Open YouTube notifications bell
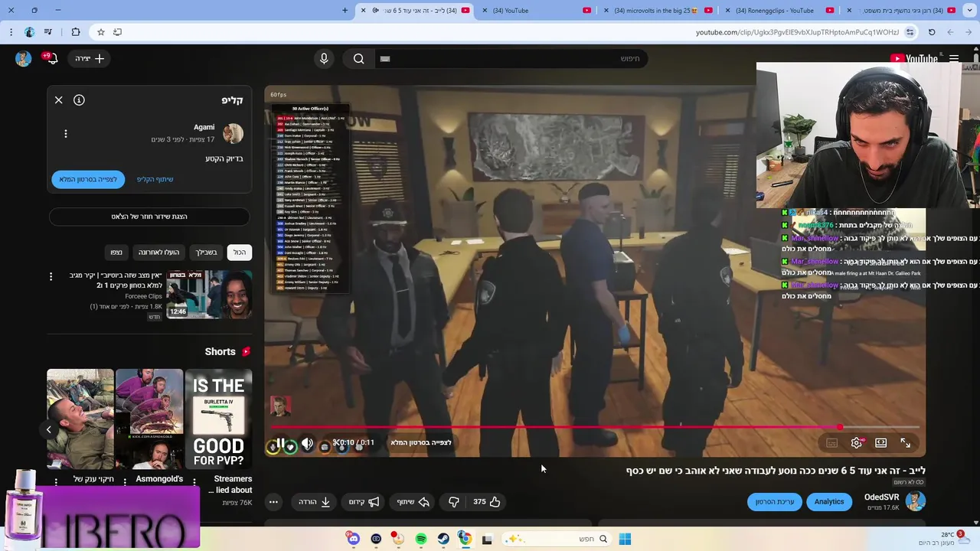 pyautogui.click(x=51, y=59)
